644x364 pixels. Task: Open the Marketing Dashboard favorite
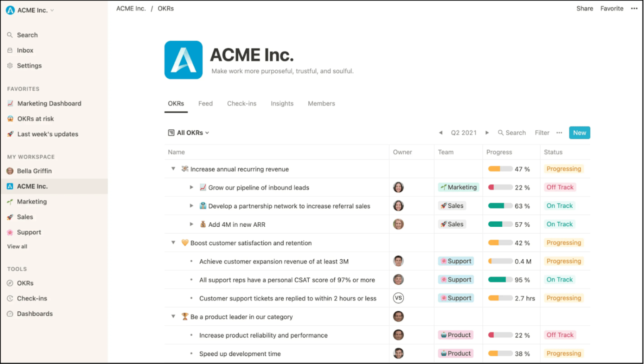tap(49, 103)
